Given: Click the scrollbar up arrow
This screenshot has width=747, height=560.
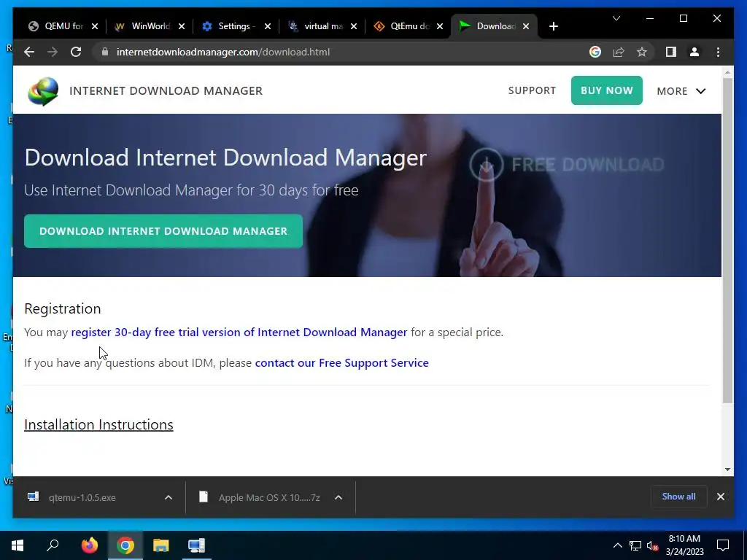Looking at the screenshot, I should [x=727, y=72].
